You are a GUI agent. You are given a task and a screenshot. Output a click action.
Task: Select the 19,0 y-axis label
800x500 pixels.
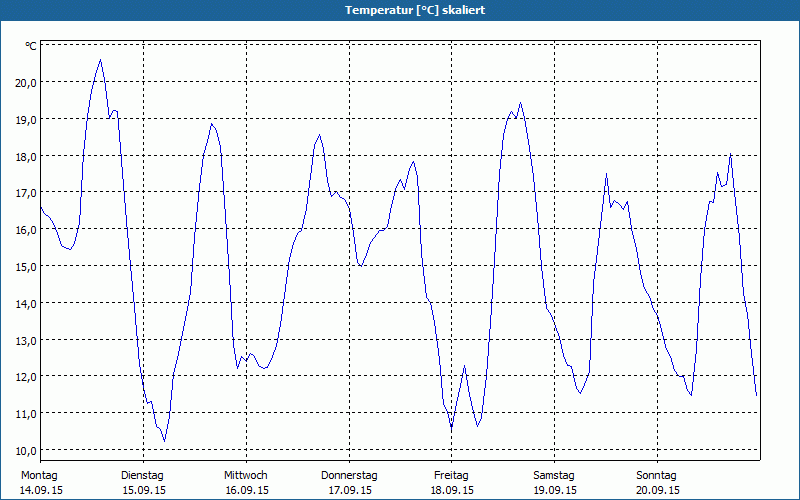26,119
